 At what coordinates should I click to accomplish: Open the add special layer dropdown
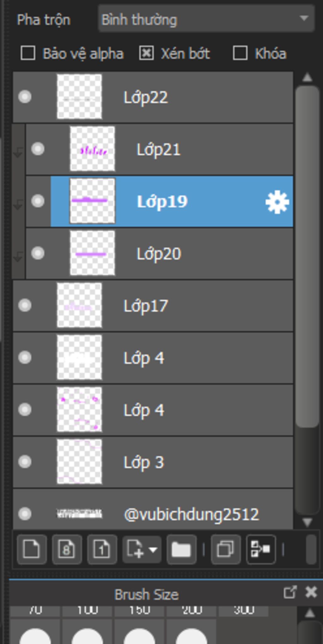[x=142, y=550]
